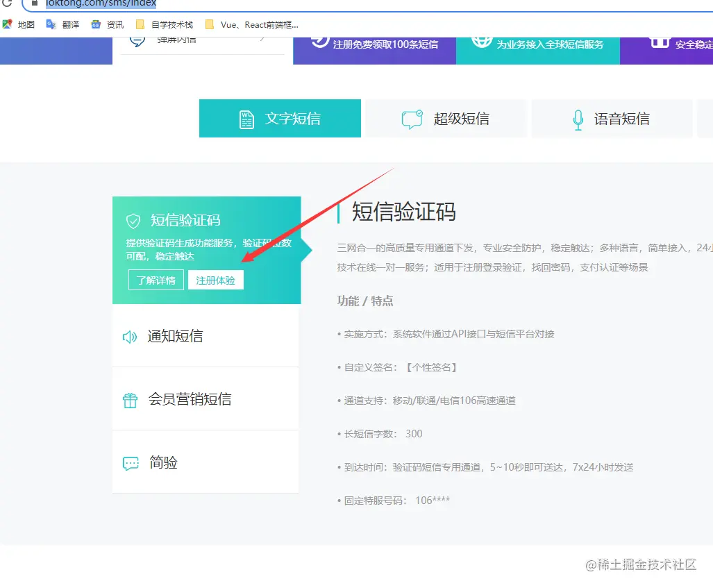Screen dimensions: 713x588
Task: Click the 实施方式 feature line
Action: pos(446,334)
